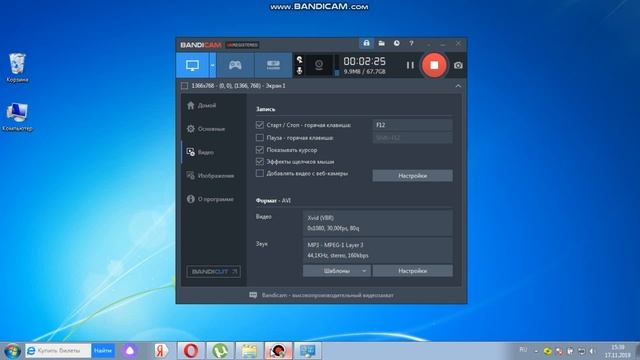The width and height of the screenshot is (640, 360).
Task: Click the MP3 - MPEG-1 Layer 3 audio text
Action: tap(335, 245)
